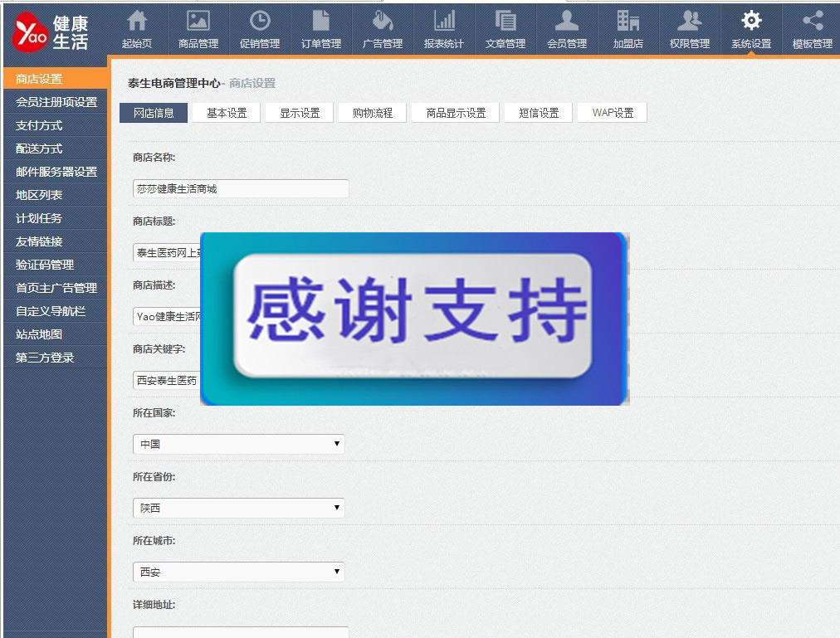Viewport: 840px width, 638px height.
Task: Open 邮件服务器设置 in sidebar
Action: point(55,172)
